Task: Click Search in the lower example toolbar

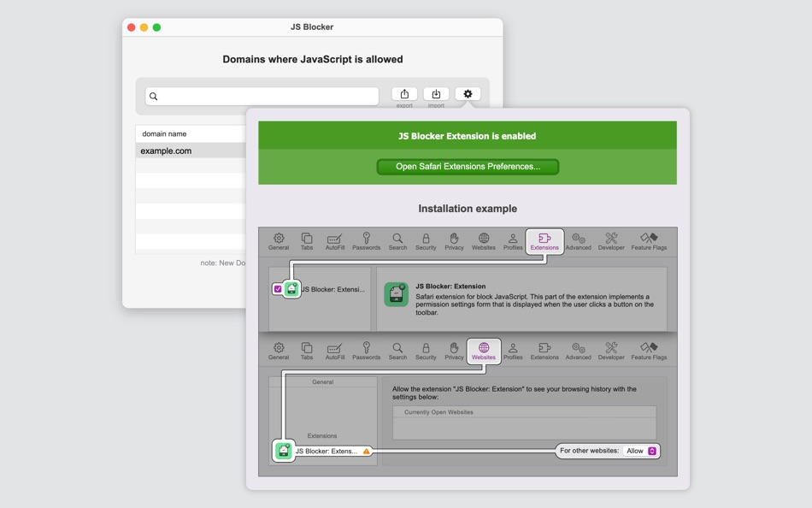Action: [x=397, y=351]
